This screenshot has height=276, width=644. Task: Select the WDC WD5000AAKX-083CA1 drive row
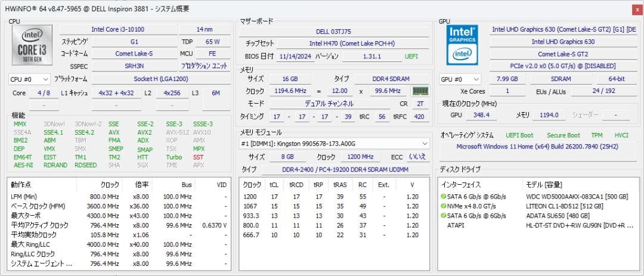(x=538, y=197)
